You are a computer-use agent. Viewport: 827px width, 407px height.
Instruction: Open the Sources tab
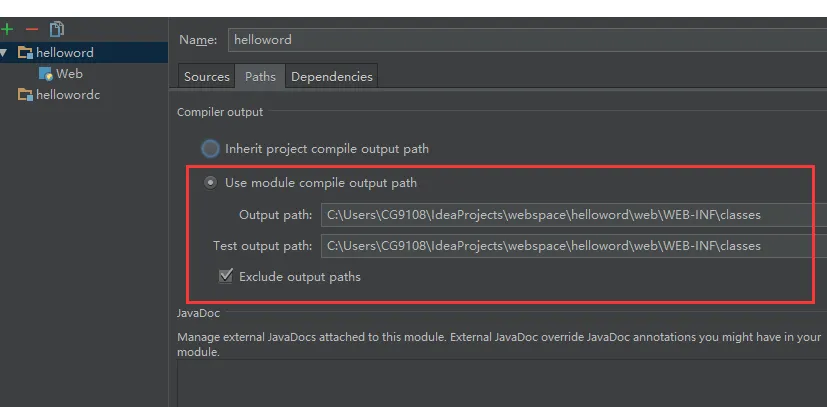(x=207, y=76)
